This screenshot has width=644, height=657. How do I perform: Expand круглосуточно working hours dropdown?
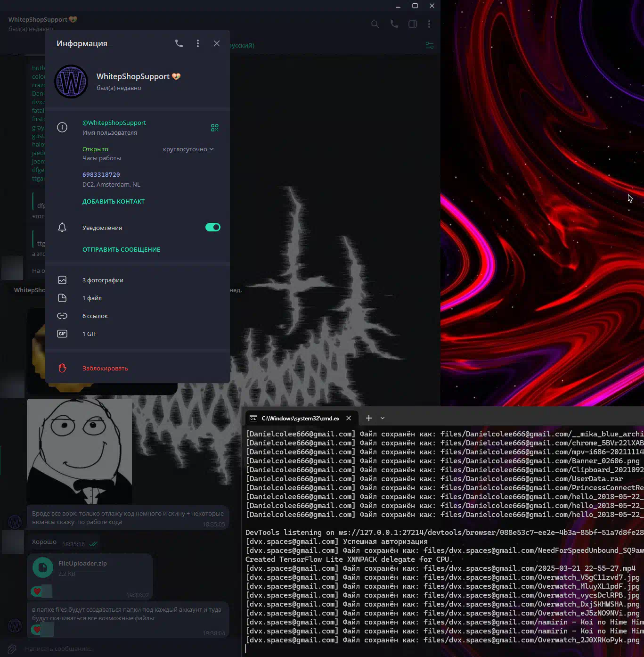(188, 149)
